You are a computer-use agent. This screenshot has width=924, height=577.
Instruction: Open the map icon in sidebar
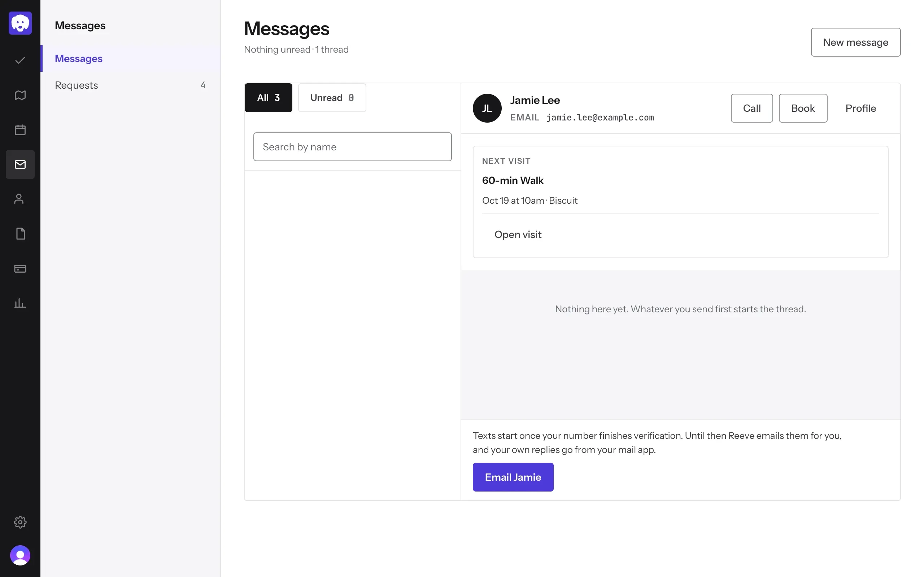[x=20, y=95]
